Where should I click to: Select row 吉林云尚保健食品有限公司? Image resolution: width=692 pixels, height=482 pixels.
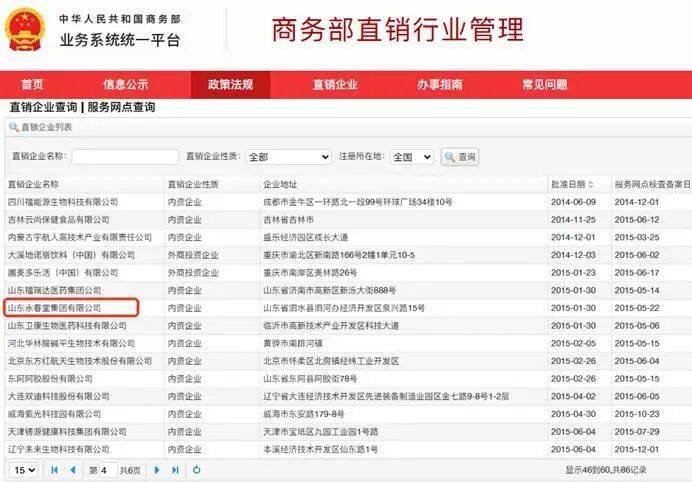(x=348, y=220)
